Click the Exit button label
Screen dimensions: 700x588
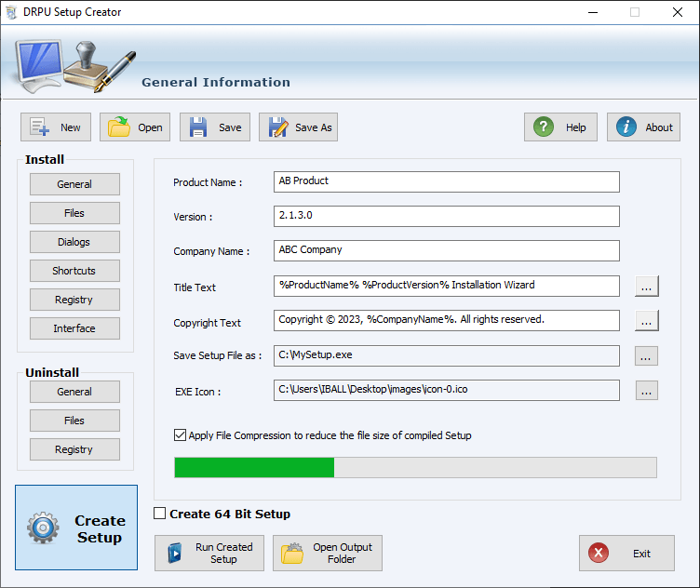(x=641, y=554)
